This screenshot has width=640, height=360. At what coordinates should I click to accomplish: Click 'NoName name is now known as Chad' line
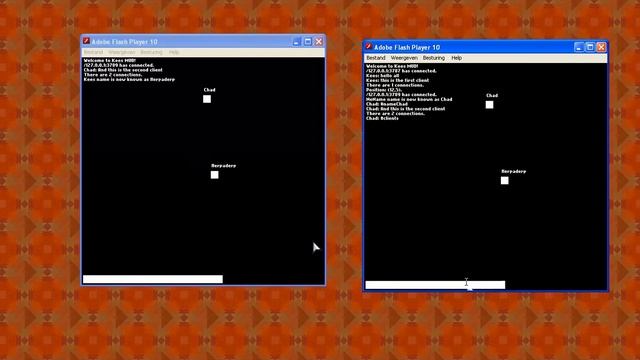[x=409, y=99]
